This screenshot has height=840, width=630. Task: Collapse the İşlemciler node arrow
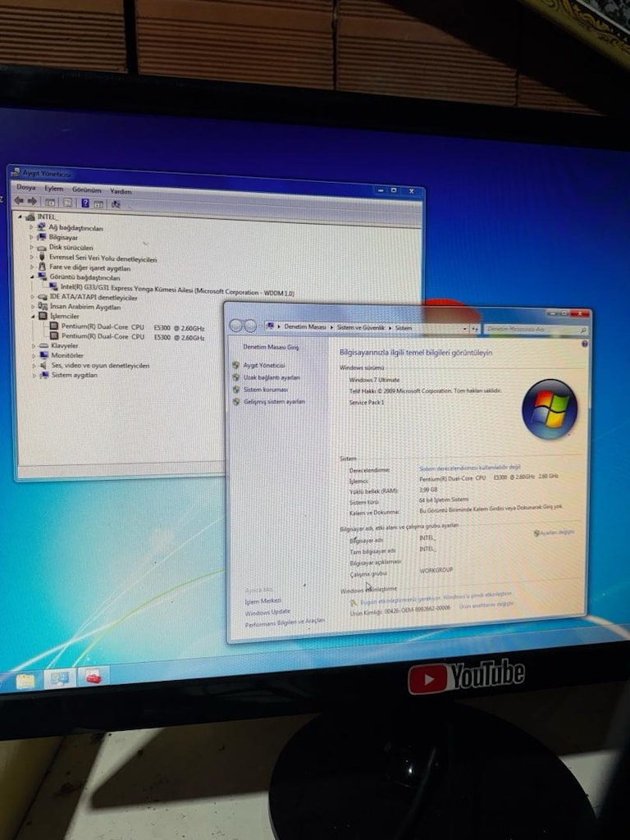33,317
